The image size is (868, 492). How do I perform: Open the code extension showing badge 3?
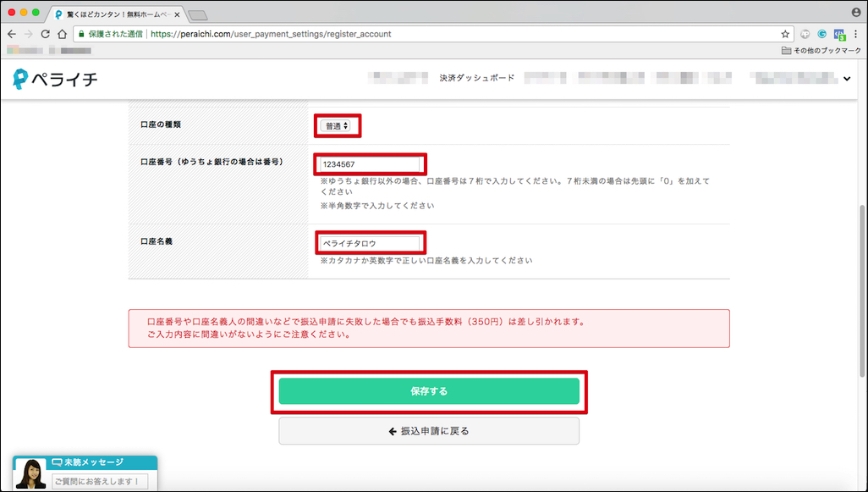pyautogui.click(x=838, y=34)
